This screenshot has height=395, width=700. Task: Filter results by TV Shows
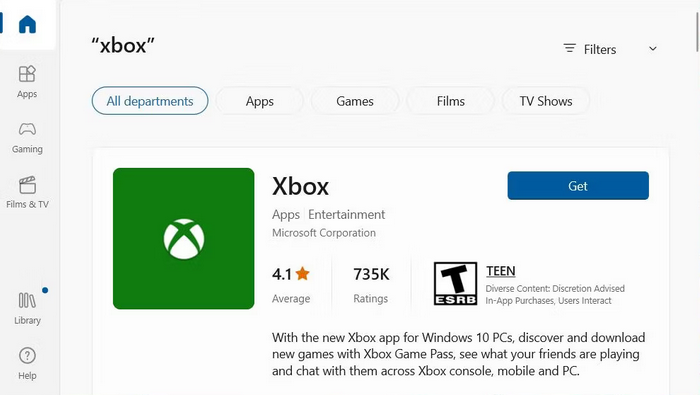(546, 101)
